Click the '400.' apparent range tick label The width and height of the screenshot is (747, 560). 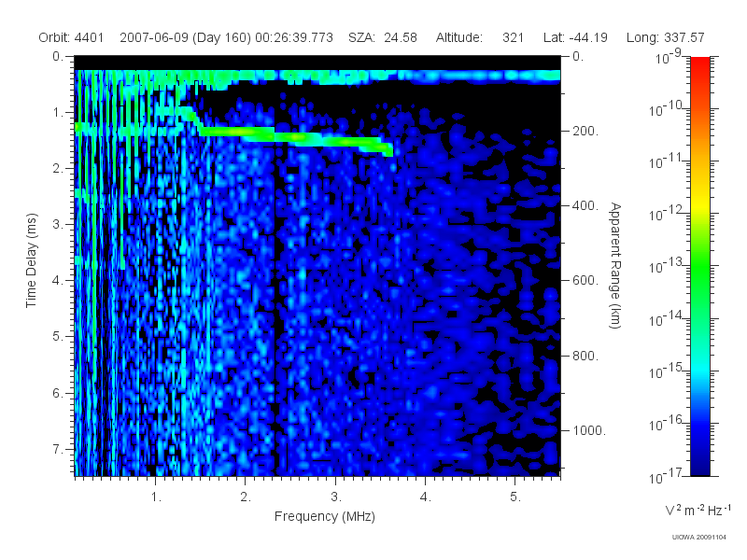[585, 205]
